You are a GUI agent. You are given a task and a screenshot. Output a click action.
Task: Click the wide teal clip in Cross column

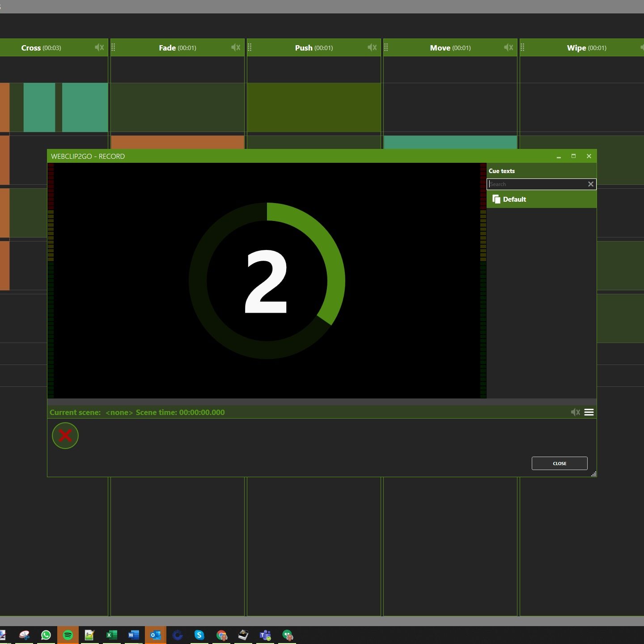[85, 107]
